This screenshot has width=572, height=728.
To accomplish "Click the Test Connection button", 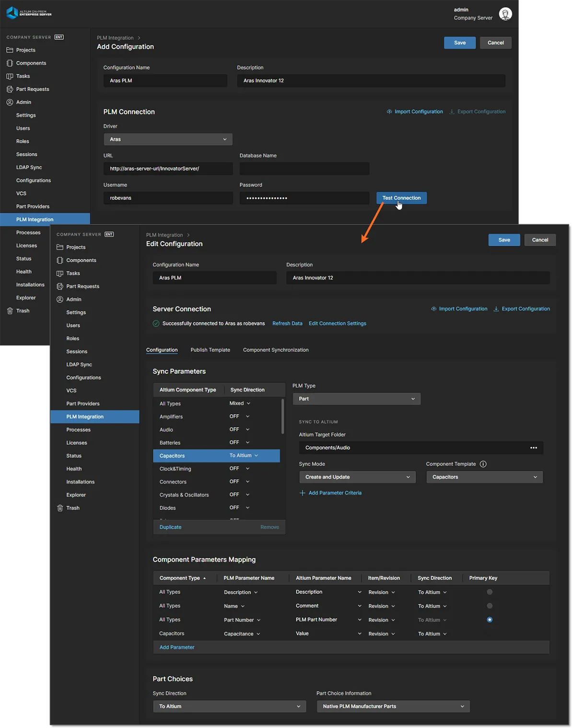I will click(x=401, y=198).
